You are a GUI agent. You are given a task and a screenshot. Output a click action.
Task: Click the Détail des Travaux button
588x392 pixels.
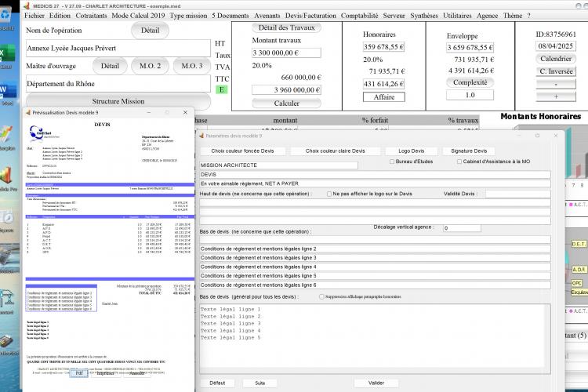coord(286,27)
